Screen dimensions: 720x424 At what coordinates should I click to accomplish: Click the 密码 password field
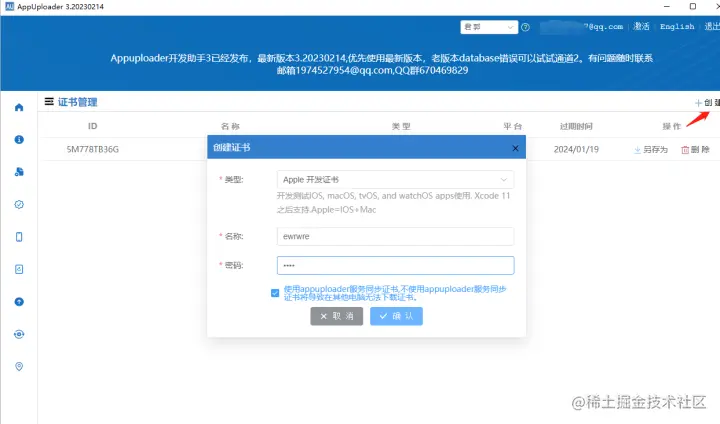395,266
